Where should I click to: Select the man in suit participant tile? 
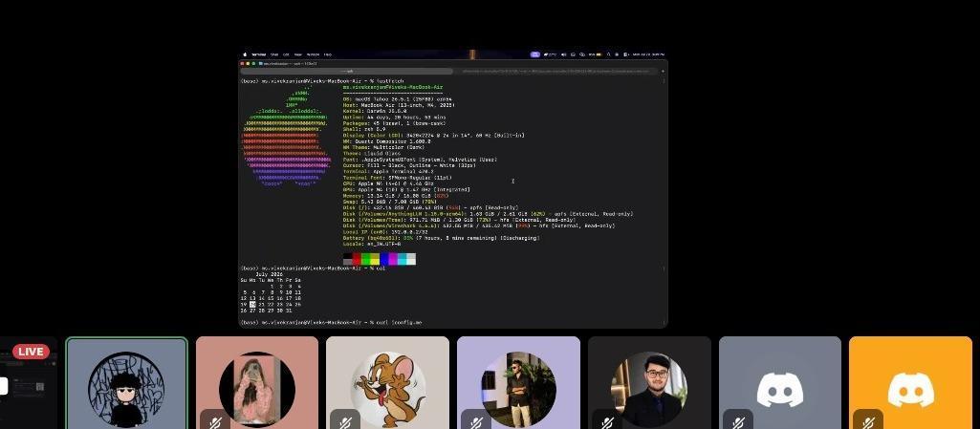pyautogui.click(x=649, y=383)
